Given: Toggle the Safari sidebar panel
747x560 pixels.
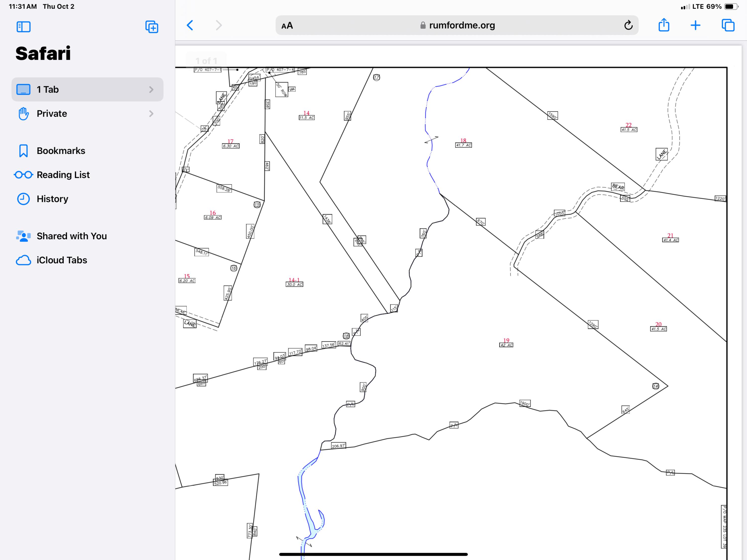Looking at the screenshot, I should click(x=23, y=27).
